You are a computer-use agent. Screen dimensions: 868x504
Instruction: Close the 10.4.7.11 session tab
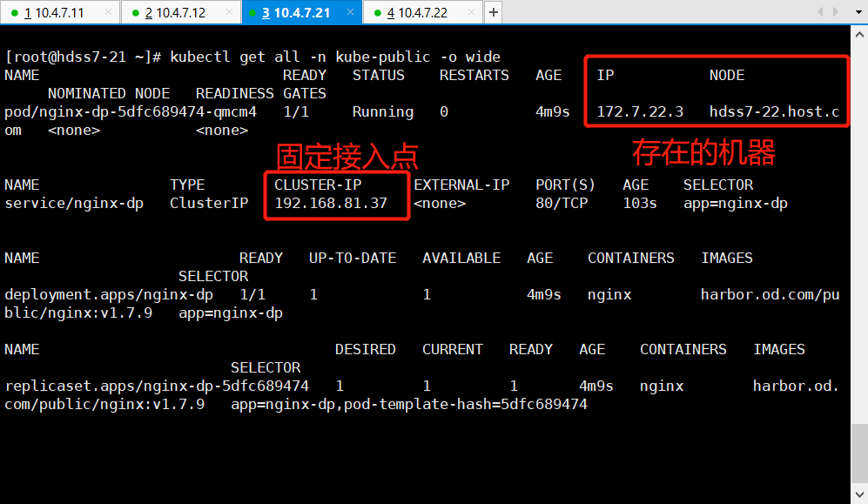108,12
